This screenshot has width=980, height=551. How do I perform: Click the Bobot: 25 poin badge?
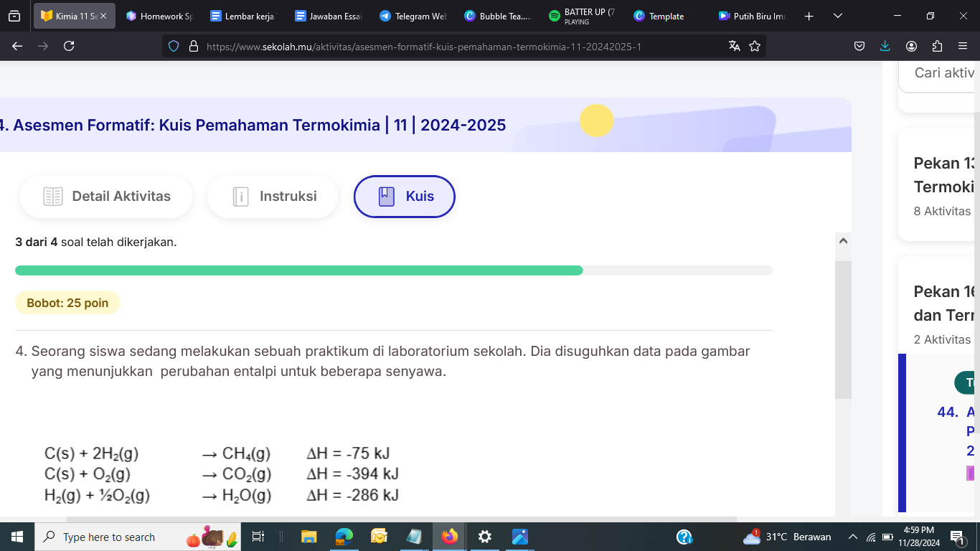[67, 303]
